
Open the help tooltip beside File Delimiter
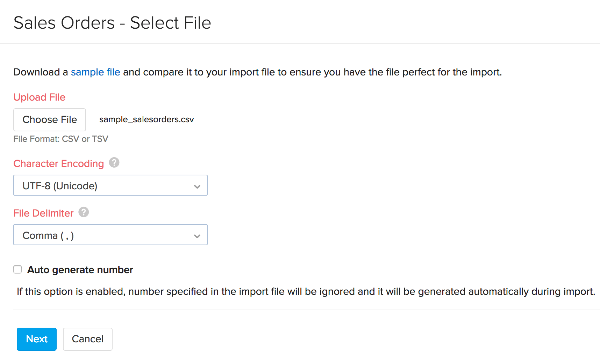[x=83, y=212]
